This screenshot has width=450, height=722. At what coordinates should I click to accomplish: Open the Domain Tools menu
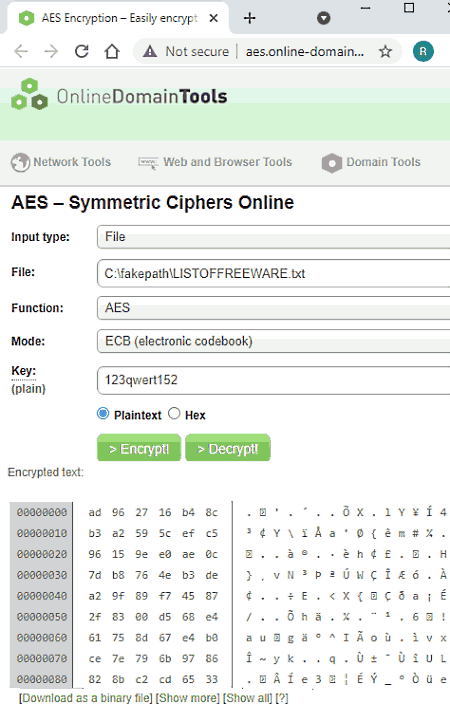[383, 162]
